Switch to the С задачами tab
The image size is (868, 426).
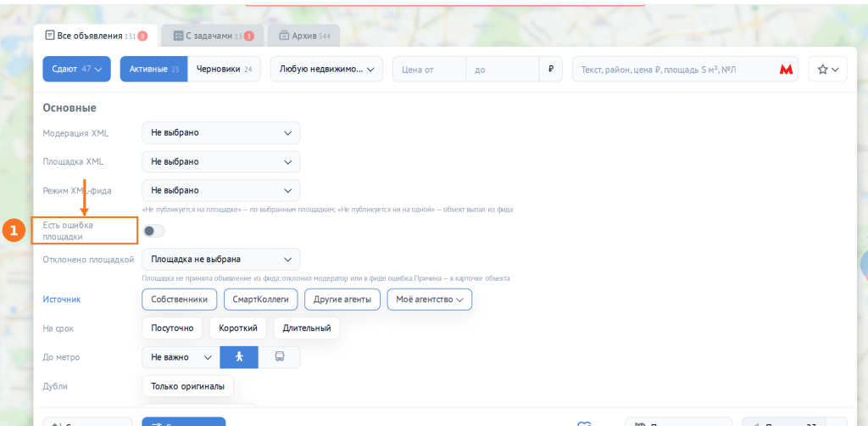pyautogui.click(x=213, y=36)
